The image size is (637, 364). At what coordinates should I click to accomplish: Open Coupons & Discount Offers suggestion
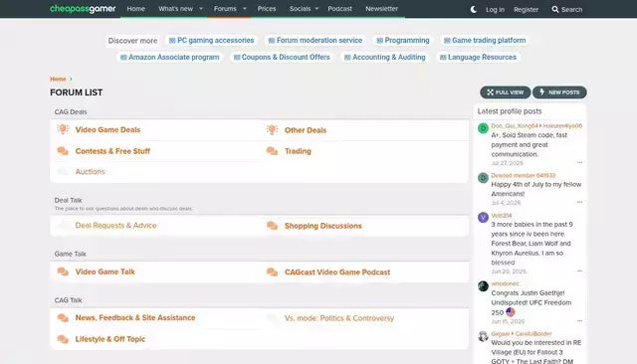click(282, 58)
